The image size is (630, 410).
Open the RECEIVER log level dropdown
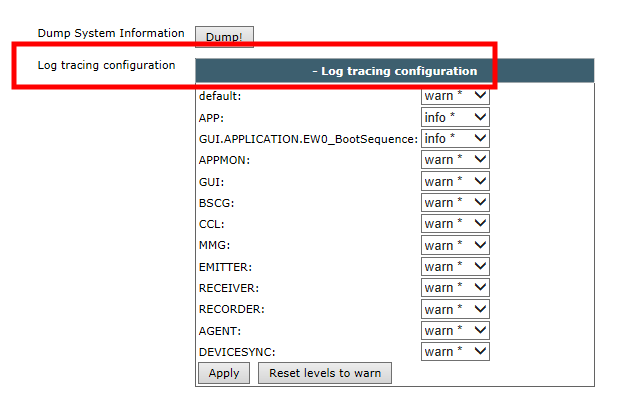pyautogui.click(x=455, y=287)
